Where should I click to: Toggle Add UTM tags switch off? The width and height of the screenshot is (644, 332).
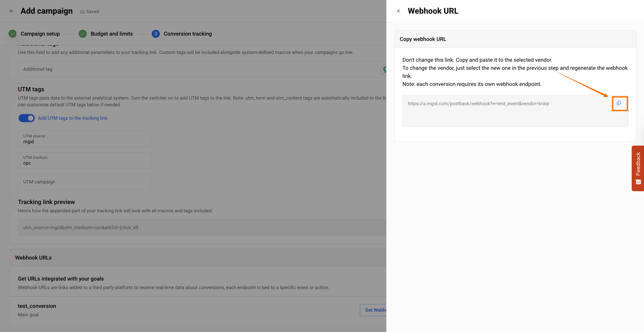pos(26,118)
